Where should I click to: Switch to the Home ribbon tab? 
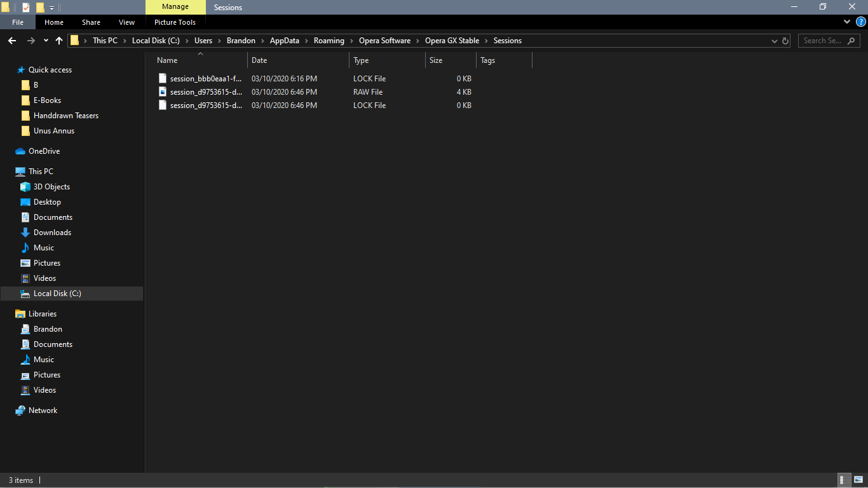54,22
